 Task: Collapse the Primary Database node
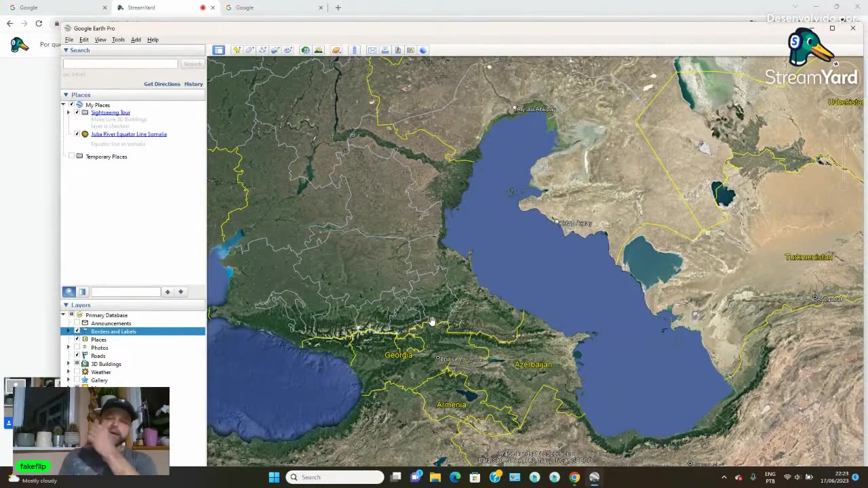[x=64, y=314]
